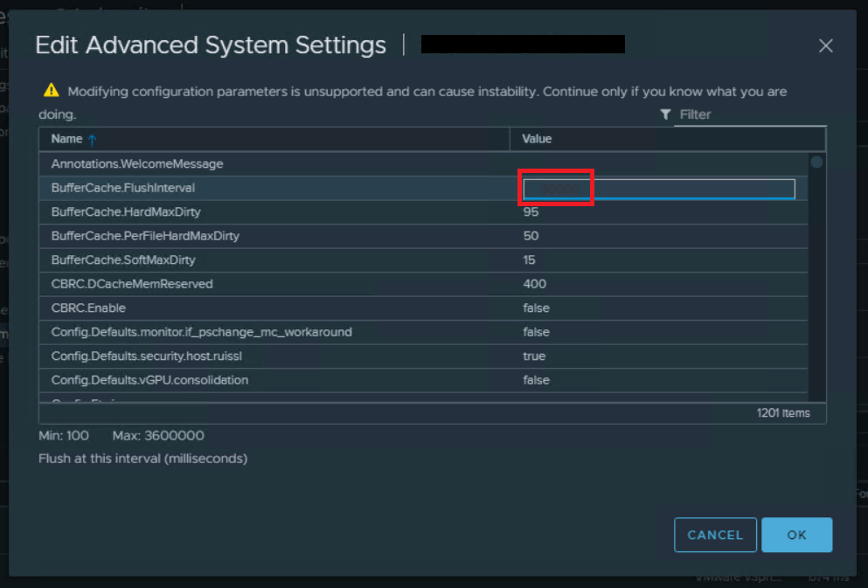Confirm changes with the OK button
The image size is (868, 588).
796,535
